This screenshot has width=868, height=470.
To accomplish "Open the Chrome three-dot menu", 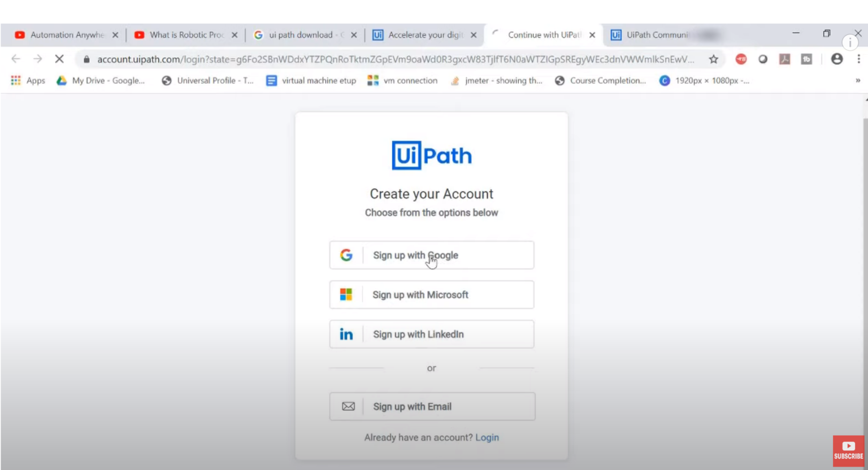I will coord(859,59).
